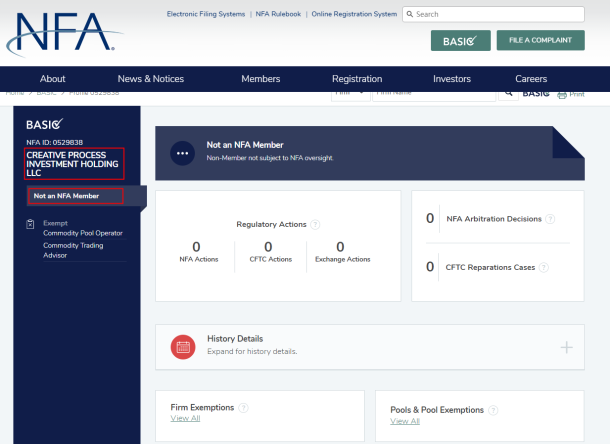Click the red History Details calendar icon
610x444 pixels.
(x=183, y=347)
